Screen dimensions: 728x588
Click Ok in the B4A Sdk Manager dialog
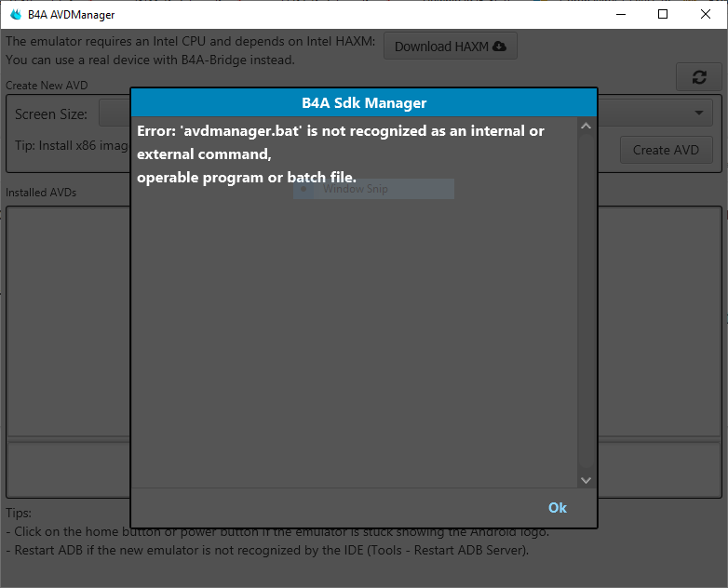coord(557,508)
